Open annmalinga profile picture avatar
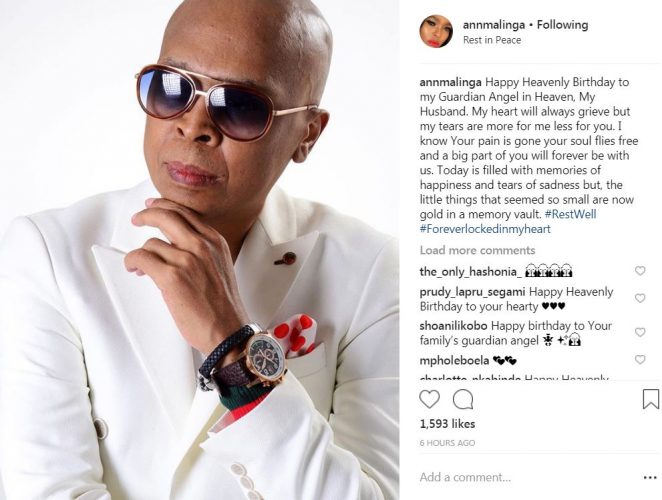The image size is (662, 500). (x=436, y=32)
